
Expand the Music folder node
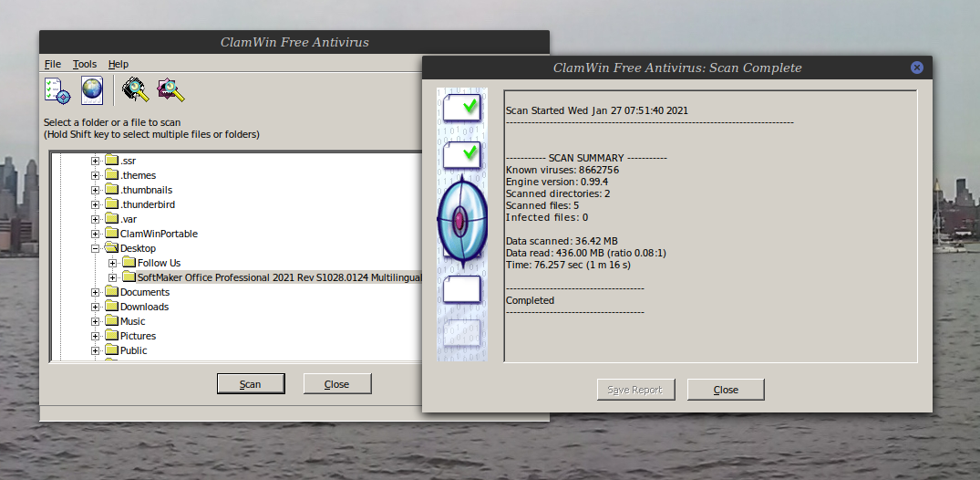pyautogui.click(x=95, y=321)
